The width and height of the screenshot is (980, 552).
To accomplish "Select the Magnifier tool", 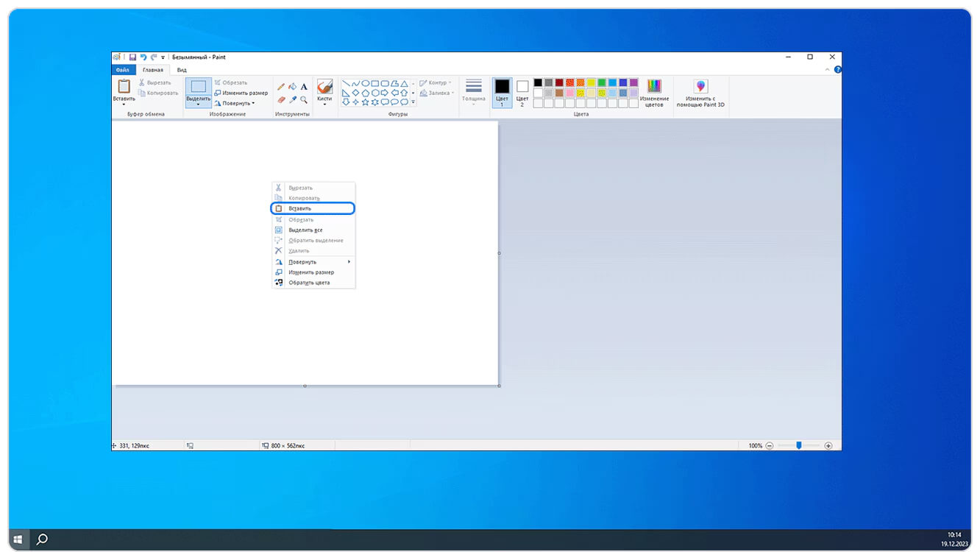I will 304,99.
